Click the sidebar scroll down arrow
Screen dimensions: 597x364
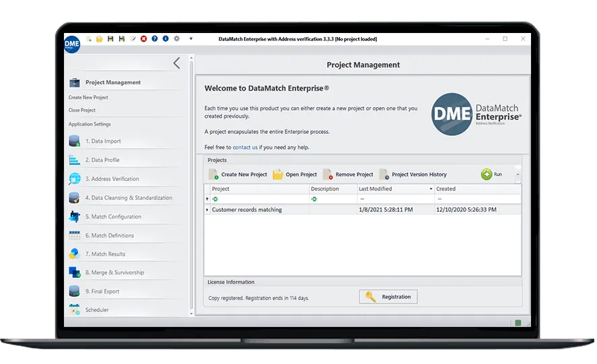coord(191,314)
